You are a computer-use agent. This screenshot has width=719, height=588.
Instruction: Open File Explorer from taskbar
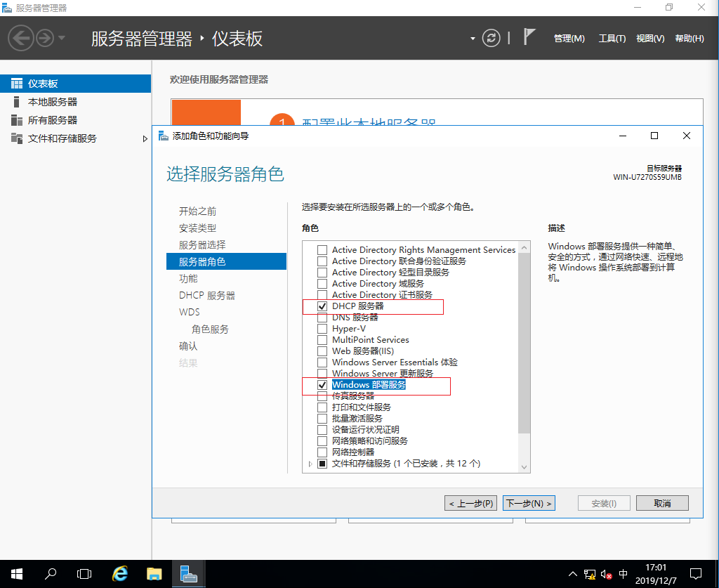pos(154,574)
